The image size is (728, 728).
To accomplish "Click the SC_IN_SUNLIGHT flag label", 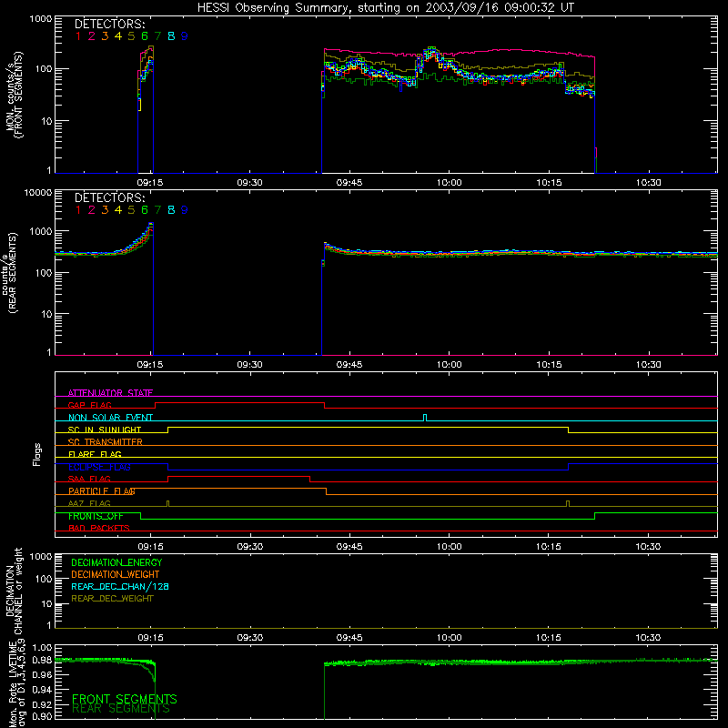I will coord(105,430).
